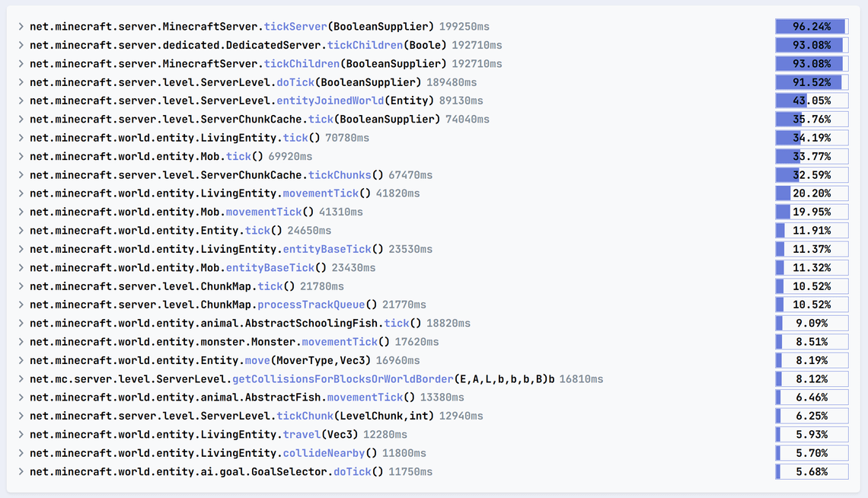This screenshot has width=868, height=498.
Task: Click the ServerLevel.tickChunk method name
Action: 305,416
